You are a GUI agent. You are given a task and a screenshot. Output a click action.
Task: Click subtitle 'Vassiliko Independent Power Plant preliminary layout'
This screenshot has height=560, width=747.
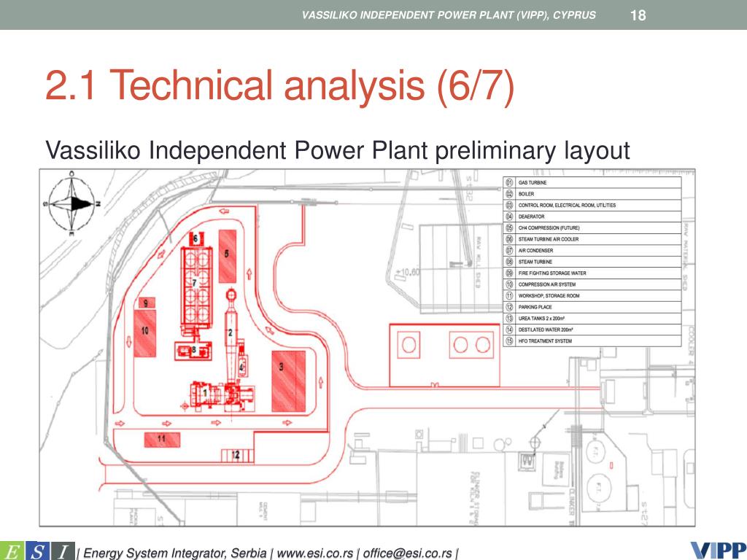coord(338,150)
